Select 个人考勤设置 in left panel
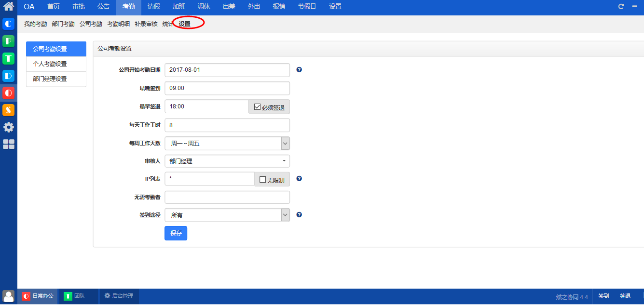The height and width of the screenshot is (305, 644). pos(56,64)
